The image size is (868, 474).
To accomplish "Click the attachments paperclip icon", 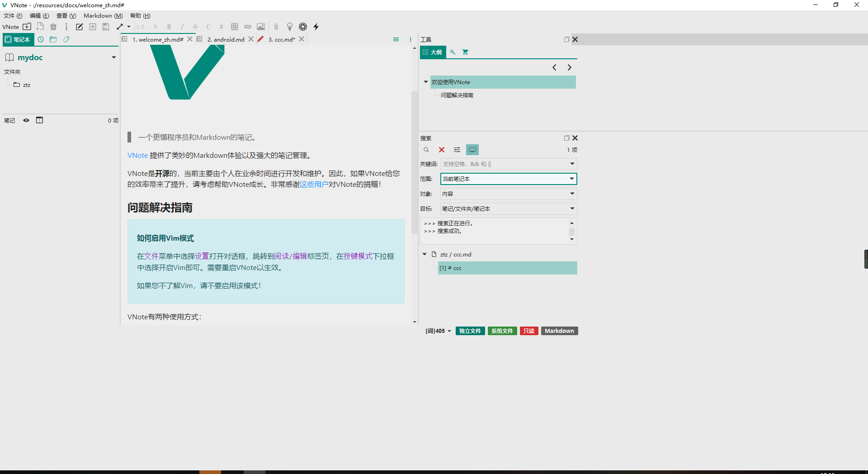I will (x=276, y=27).
